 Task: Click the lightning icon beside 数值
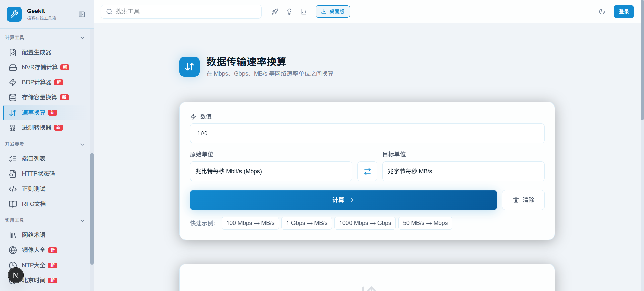pyautogui.click(x=193, y=117)
